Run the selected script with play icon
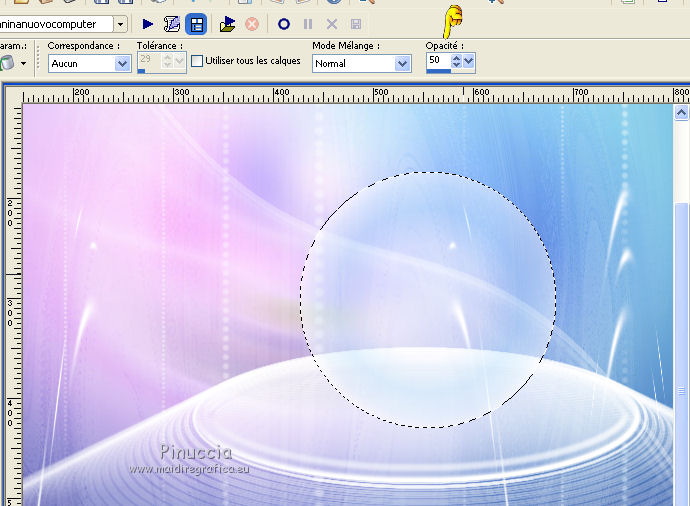The width and height of the screenshot is (690, 506). (x=147, y=24)
